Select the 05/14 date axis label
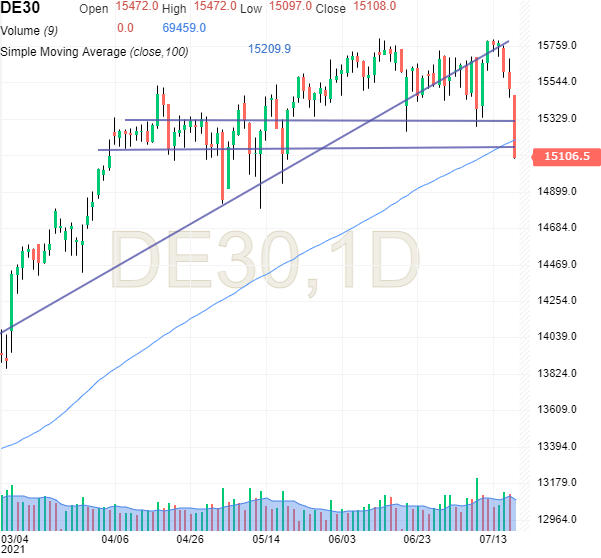Image resolution: width=601 pixels, height=558 pixels. [x=265, y=538]
